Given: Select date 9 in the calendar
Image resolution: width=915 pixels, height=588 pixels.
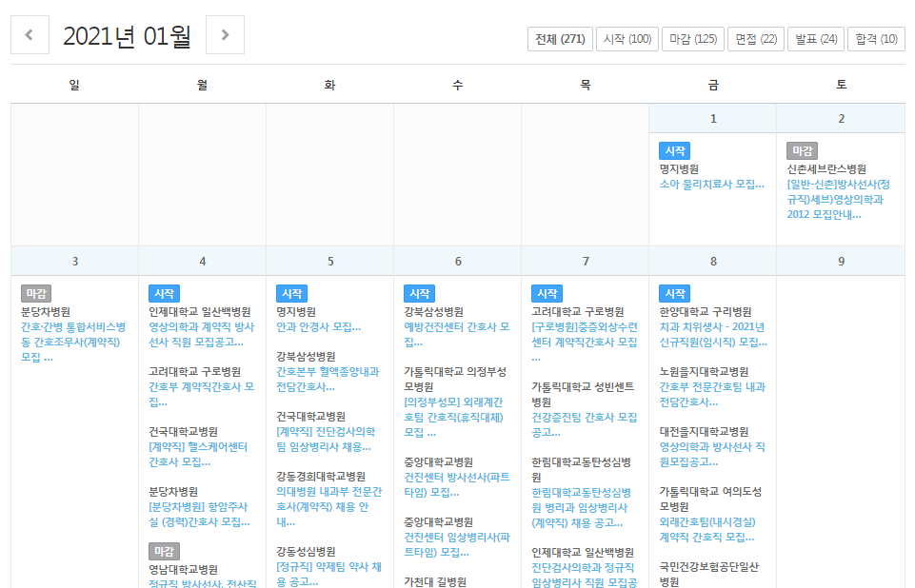Looking at the screenshot, I should [x=841, y=262].
